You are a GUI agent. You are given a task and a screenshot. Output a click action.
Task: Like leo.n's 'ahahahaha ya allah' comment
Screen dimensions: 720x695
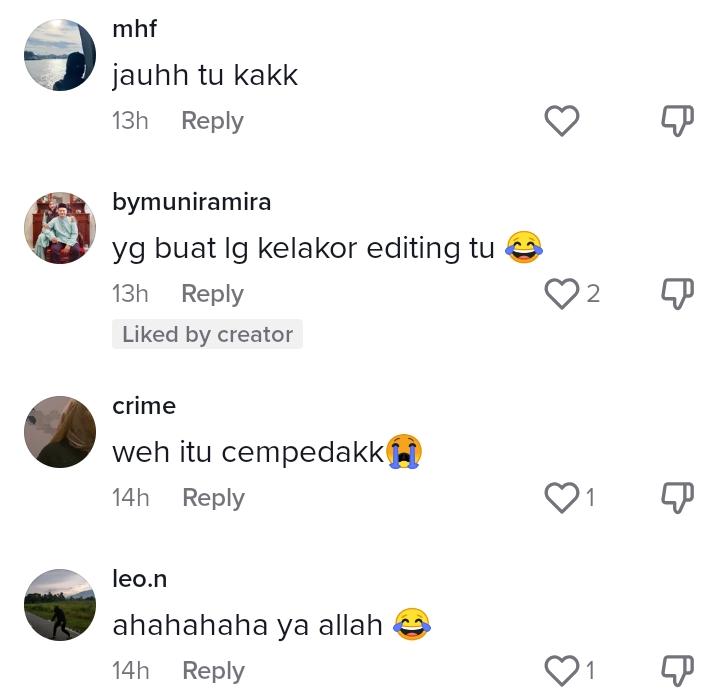[x=561, y=671]
